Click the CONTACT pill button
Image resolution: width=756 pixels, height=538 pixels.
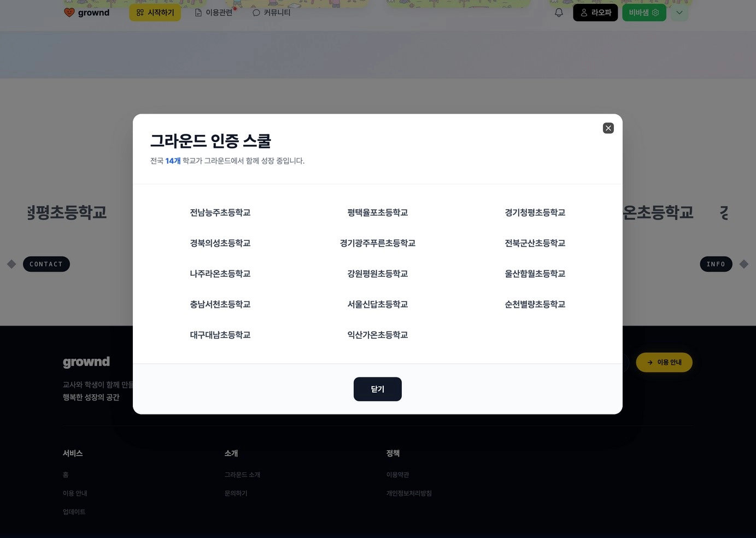[46, 264]
